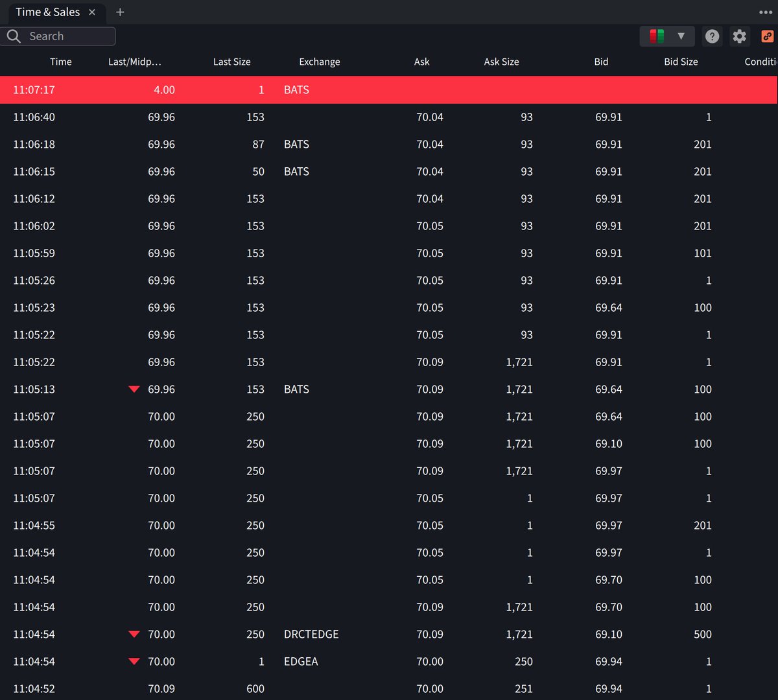778x700 pixels.
Task: Click ask 70.05 in the 11:06:02 row
Action: 430,226
